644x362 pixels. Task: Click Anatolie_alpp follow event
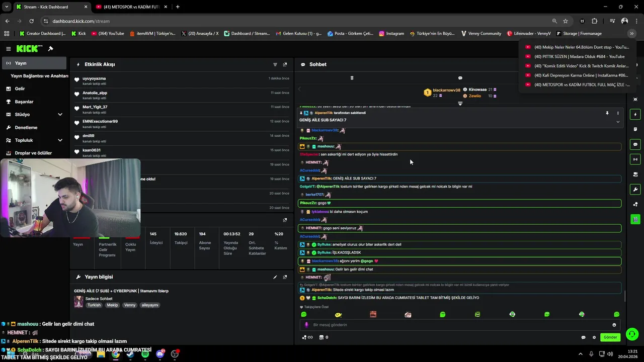[182, 95]
